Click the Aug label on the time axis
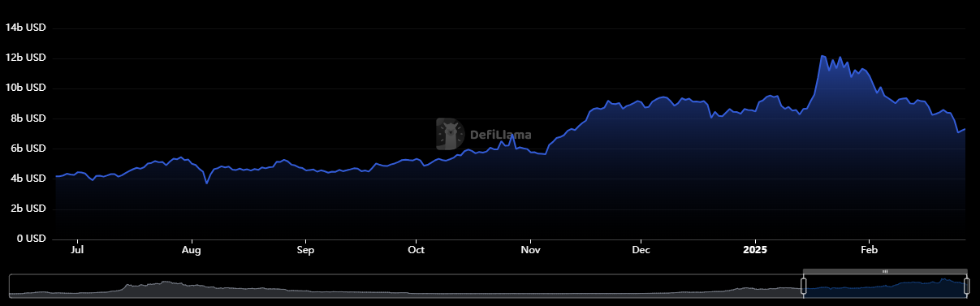Viewport: 980px width, 306px height. click(x=192, y=250)
